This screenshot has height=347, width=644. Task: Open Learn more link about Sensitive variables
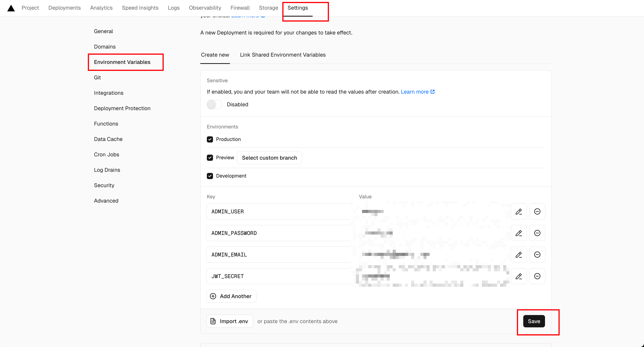pyautogui.click(x=417, y=92)
